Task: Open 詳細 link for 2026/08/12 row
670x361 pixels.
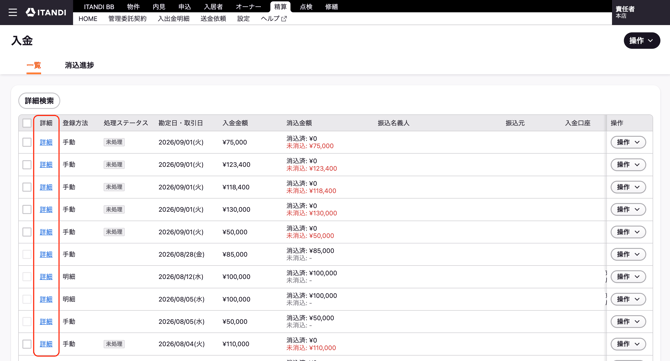Action: [46, 277]
